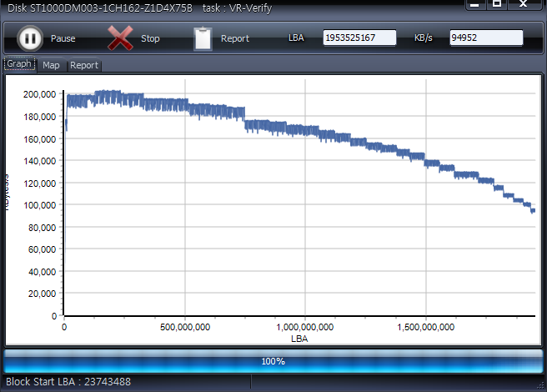547x392 pixels.
Task: Close the VR-Verify window
Action: [x=524, y=4]
